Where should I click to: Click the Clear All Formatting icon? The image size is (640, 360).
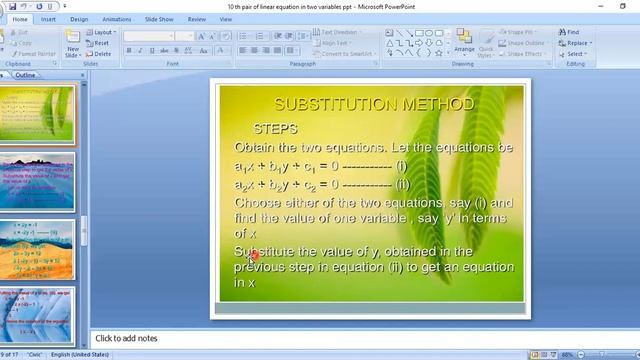(226, 36)
